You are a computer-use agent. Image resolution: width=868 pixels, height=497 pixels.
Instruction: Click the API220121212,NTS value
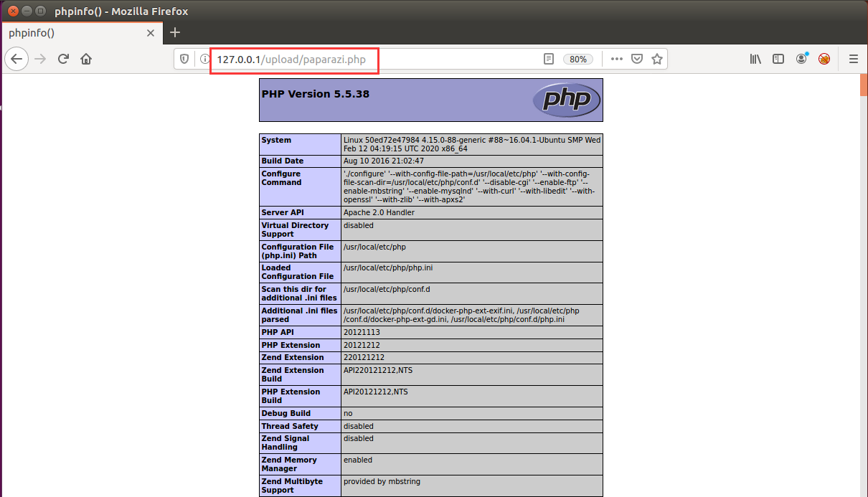[378, 371]
